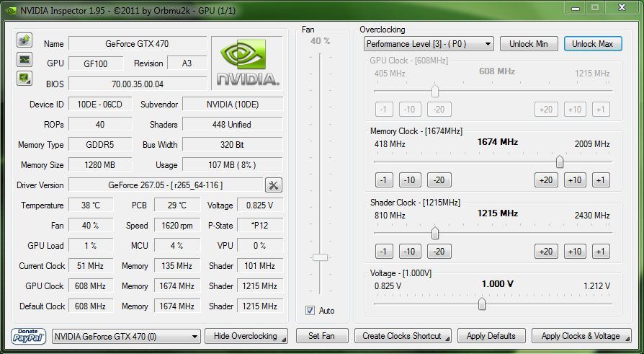Click the Memory Type value GDDR5
Screen dimensions: 644x354
pyautogui.click(x=100, y=145)
